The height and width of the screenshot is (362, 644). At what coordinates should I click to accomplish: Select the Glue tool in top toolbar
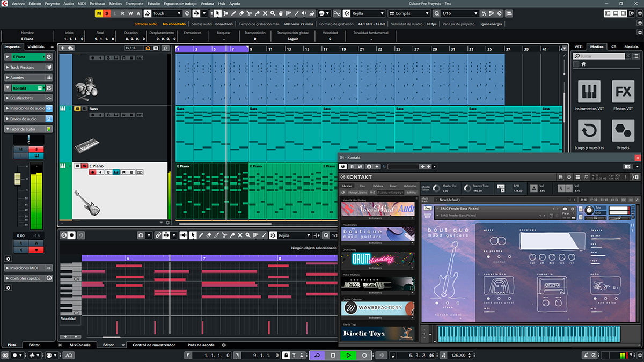[257, 13]
